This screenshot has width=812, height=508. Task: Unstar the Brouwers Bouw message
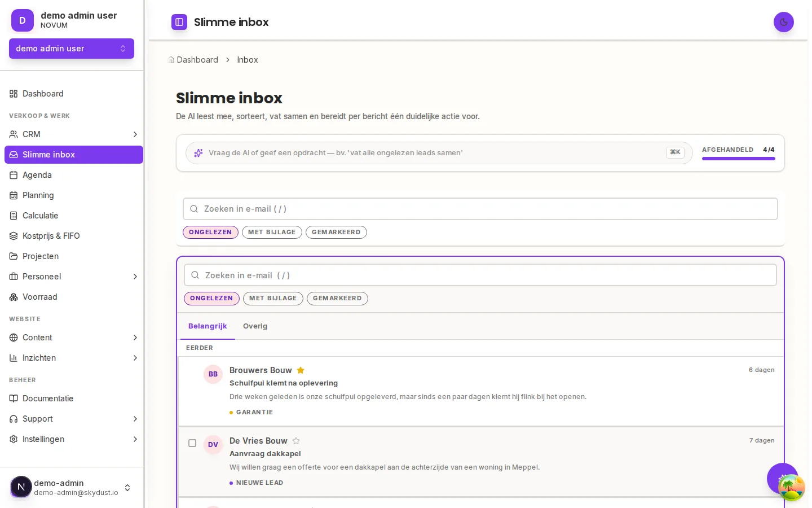pyautogui.click(x=301, y=370)
